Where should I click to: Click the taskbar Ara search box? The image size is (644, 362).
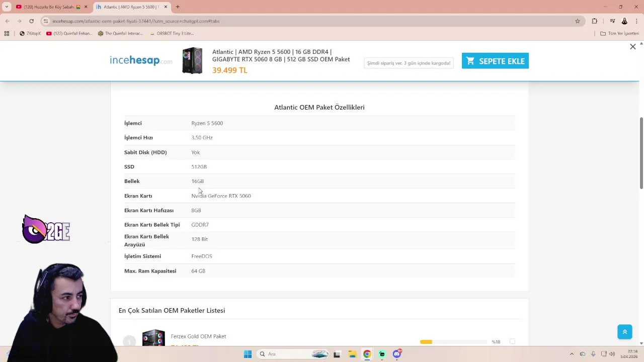pos(293,354)
